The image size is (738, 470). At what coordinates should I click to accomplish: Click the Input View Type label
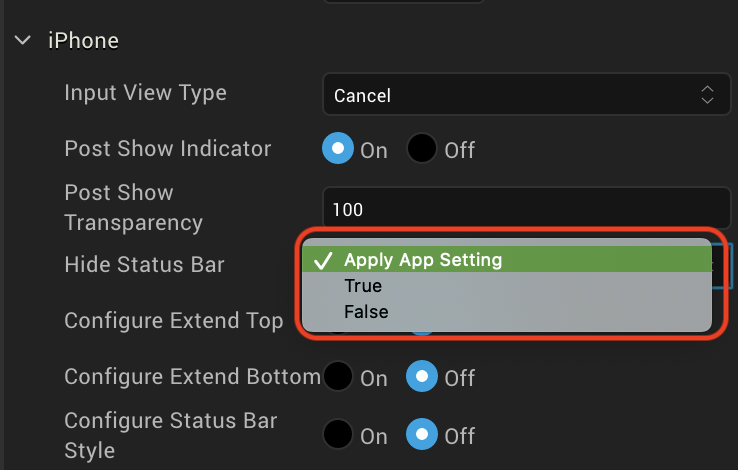(x=145, y=93)
